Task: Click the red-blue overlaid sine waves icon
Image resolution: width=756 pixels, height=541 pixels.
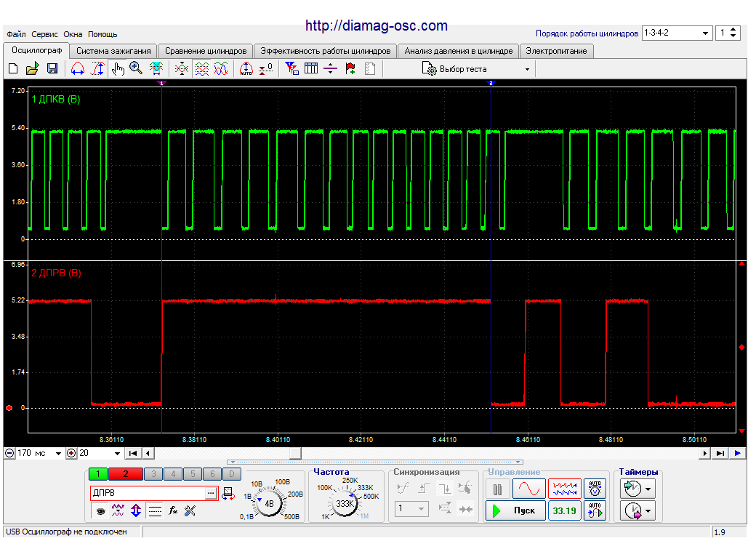Action: pyautogui.click(x=221, y=69)
